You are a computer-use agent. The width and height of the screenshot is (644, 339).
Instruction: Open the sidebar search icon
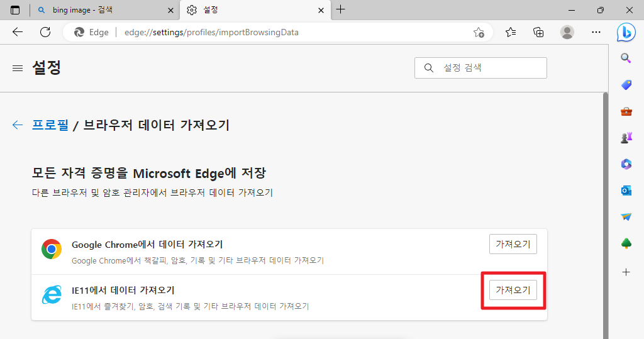tap(626, 58)
